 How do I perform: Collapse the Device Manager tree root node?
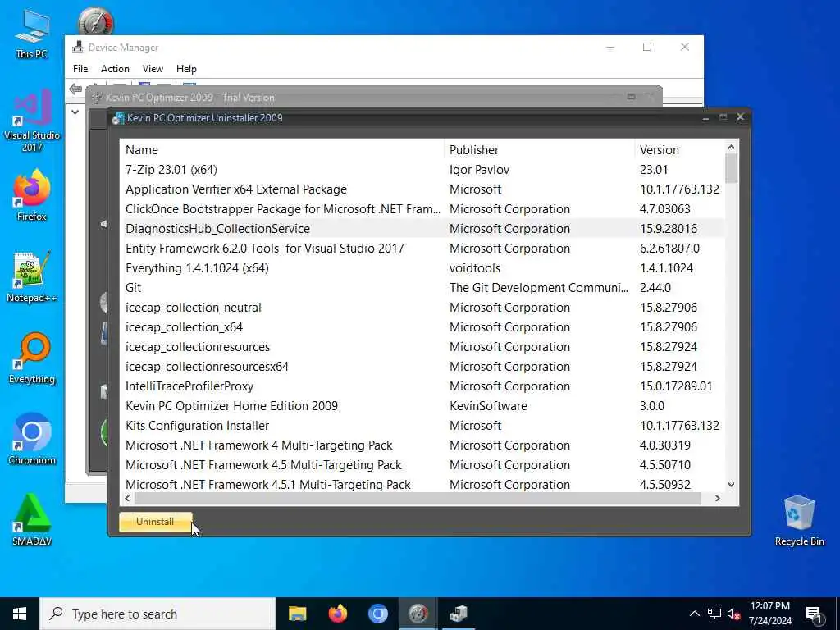(x=75, y=112)
